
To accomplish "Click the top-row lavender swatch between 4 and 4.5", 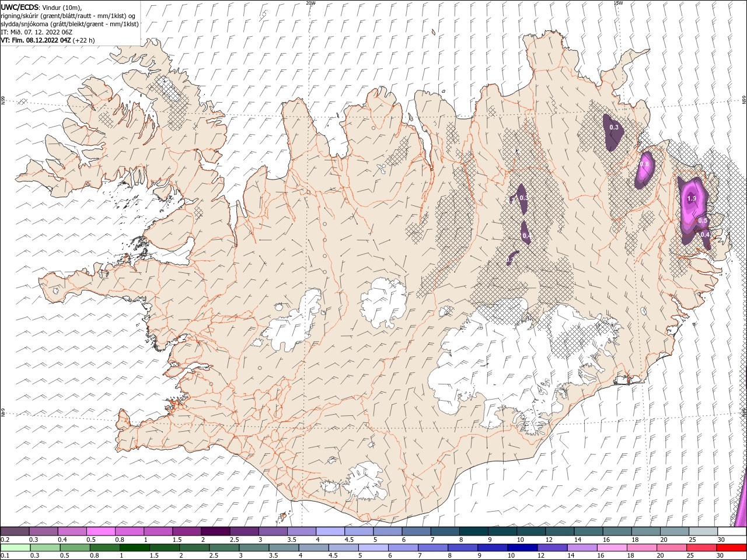I will coord(330,531).
